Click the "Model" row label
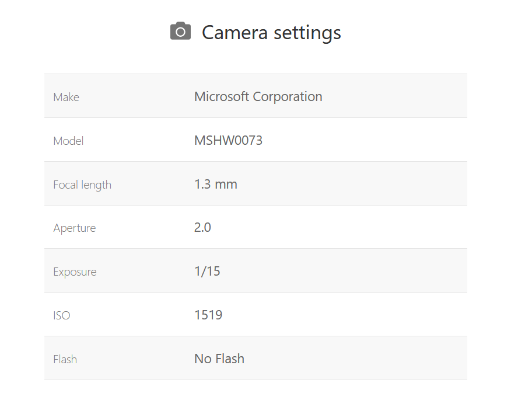 point(68,141)
